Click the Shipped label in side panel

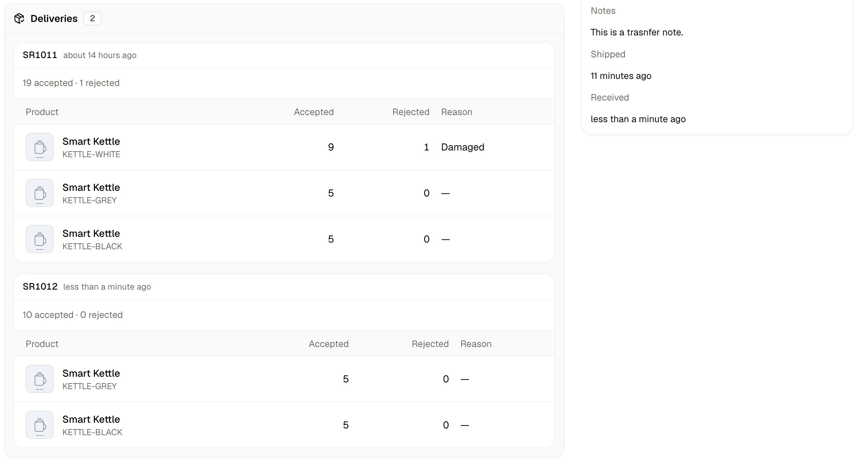point(608,54)
